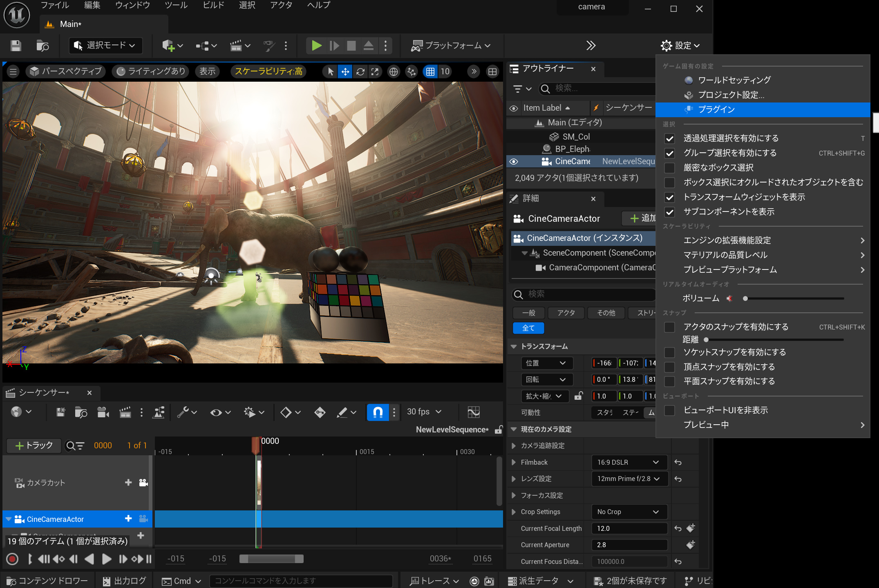The height and width of the screenshot is (588, 879).
Task: Uncheck グループ選択を有効にする
Action: tap(669, 153)
